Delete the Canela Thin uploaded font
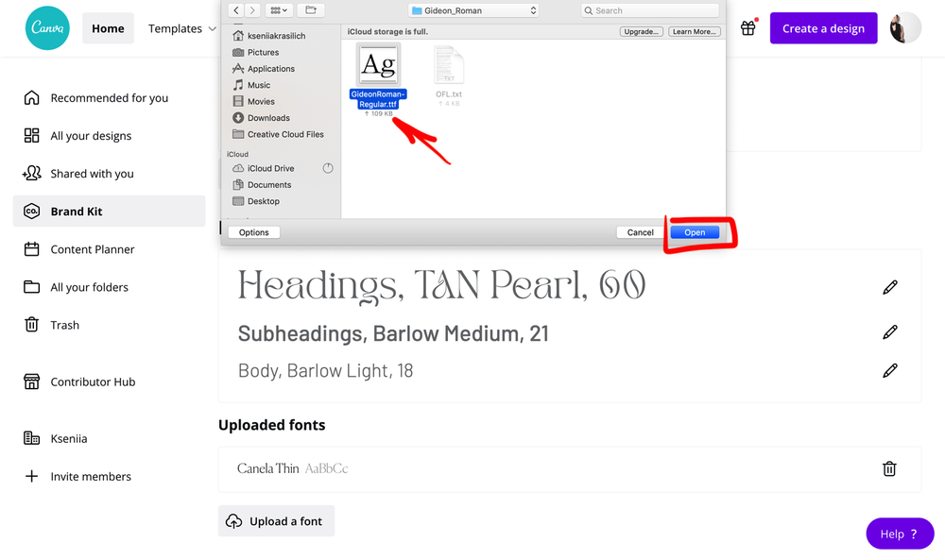 (x=889, y=468)
